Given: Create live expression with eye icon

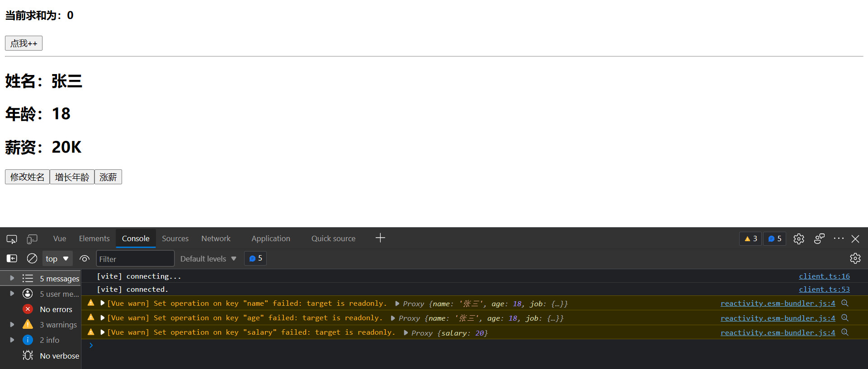Looking at the screenshot, I should pyautogui.click(x=85, y=259).
